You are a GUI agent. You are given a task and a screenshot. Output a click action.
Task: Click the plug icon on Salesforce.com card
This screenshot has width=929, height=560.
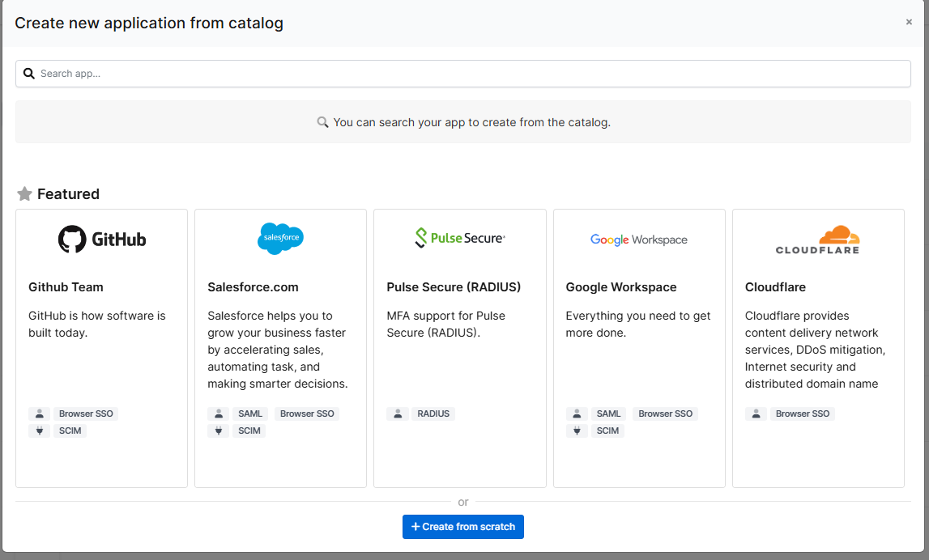218,431
